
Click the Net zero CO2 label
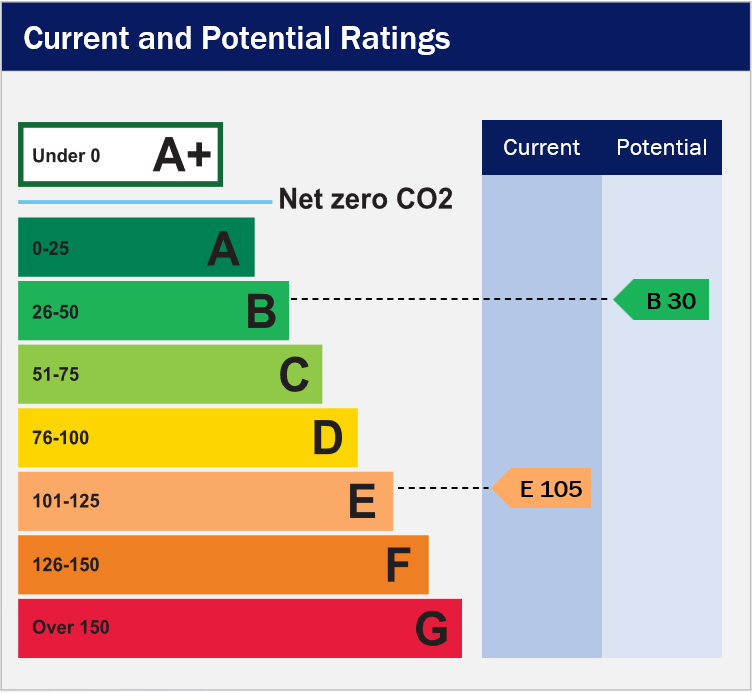click(x=365, y=200)
